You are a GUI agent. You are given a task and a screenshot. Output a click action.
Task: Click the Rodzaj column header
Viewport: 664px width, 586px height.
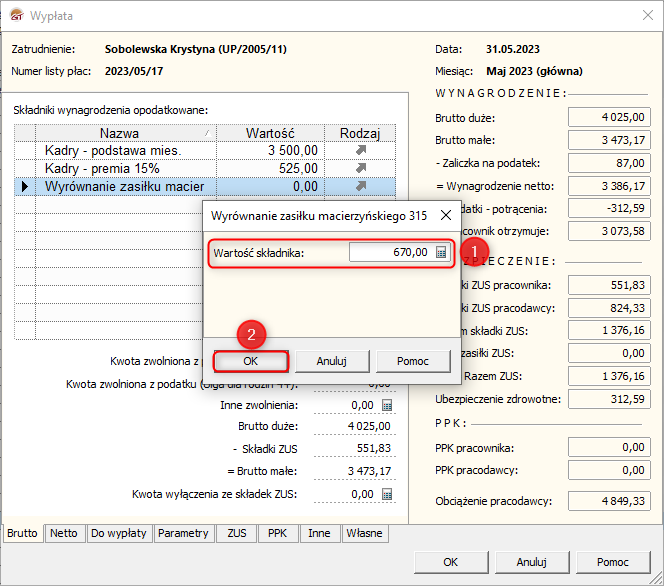360,133
